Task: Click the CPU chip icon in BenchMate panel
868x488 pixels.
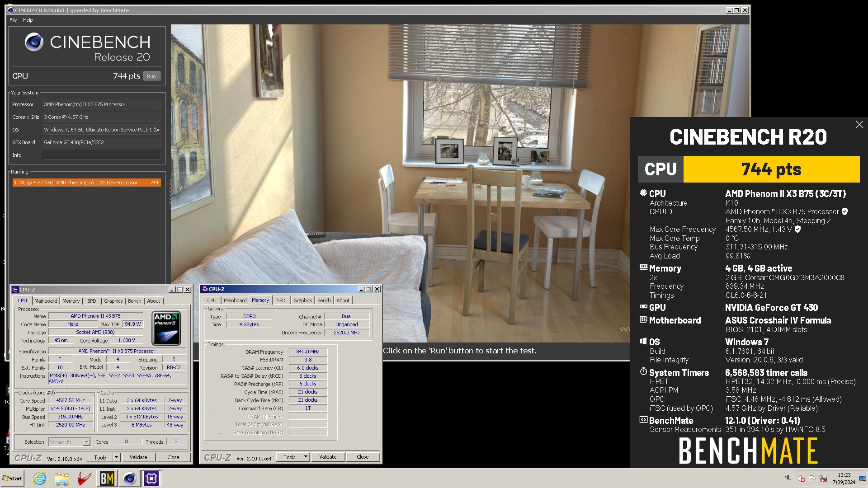Action: click(x=643, y=193)
